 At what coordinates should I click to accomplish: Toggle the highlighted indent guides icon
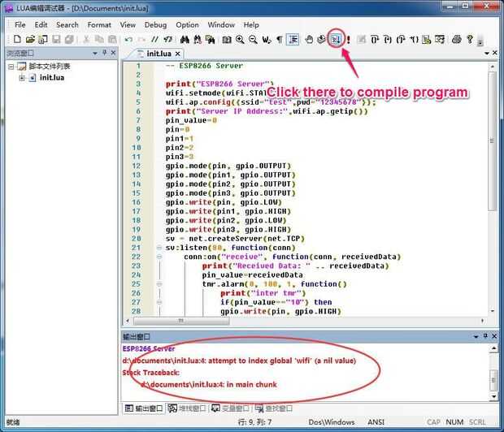point(293,40)
